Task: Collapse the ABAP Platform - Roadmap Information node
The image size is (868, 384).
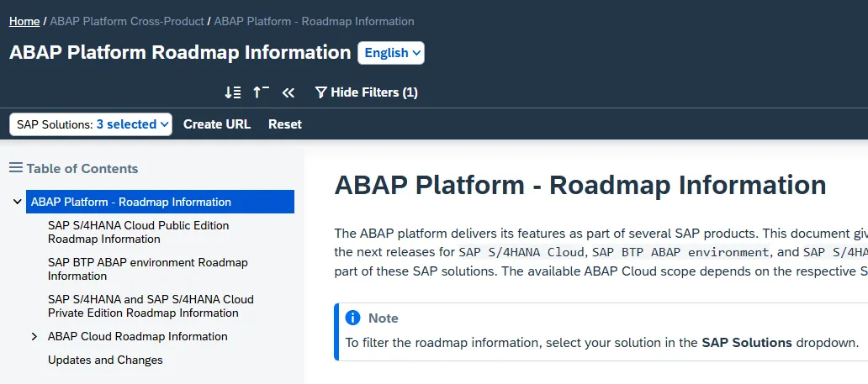Action: 18,202
